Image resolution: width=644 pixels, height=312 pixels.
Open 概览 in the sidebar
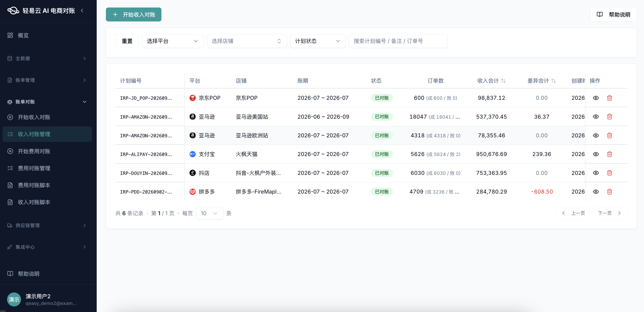[x=47, y=35]
